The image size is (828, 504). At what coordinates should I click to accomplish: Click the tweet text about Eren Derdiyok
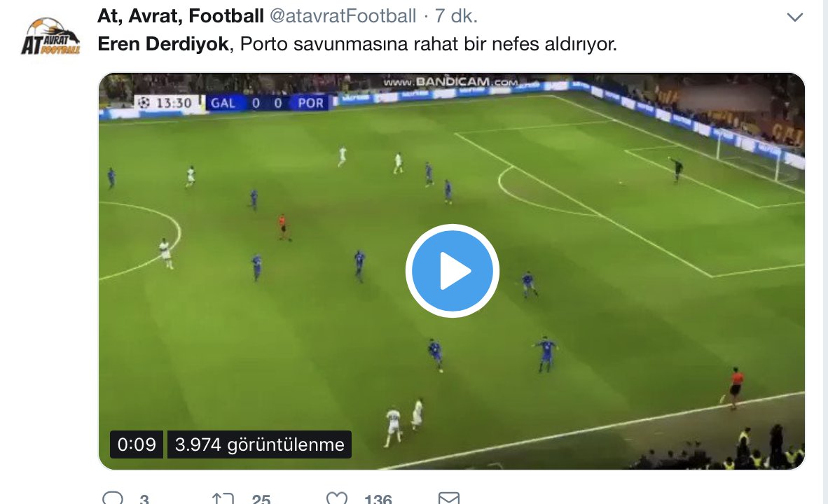coord(357,44)
